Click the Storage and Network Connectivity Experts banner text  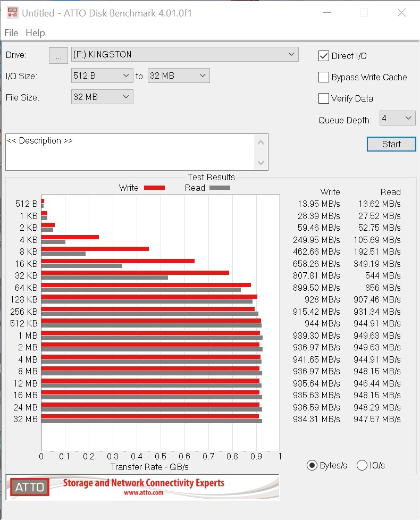coord(144,483)
